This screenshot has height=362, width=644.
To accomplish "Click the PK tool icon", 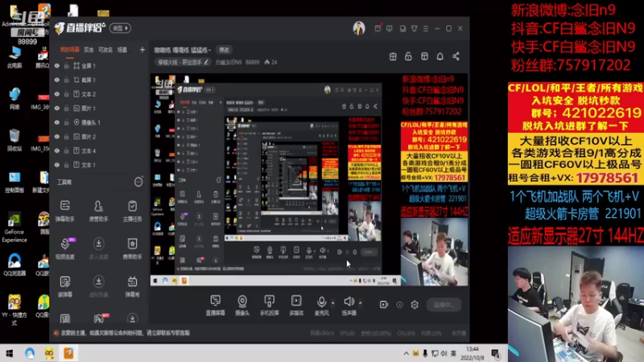I will [x=100, y=319].
